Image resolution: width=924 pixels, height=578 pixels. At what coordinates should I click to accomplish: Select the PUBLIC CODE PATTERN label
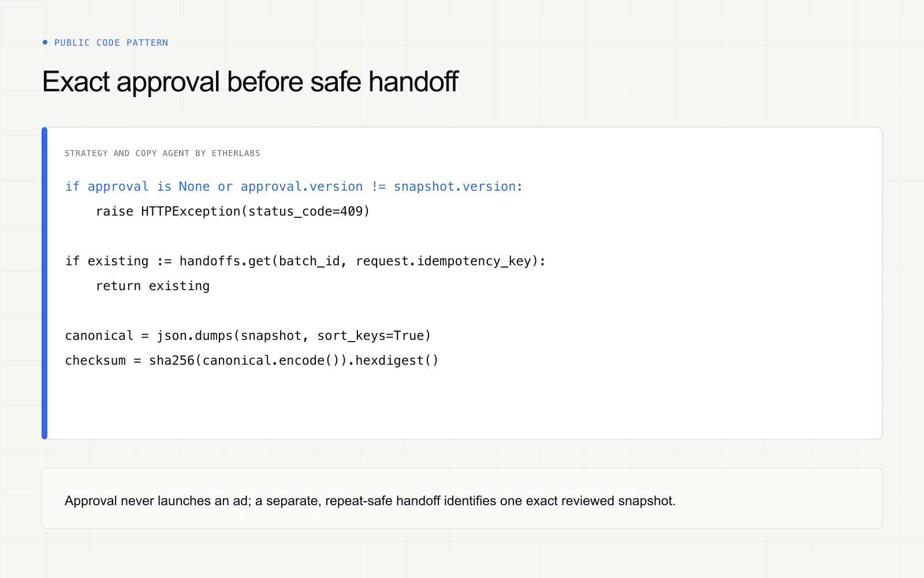point(111,43)
